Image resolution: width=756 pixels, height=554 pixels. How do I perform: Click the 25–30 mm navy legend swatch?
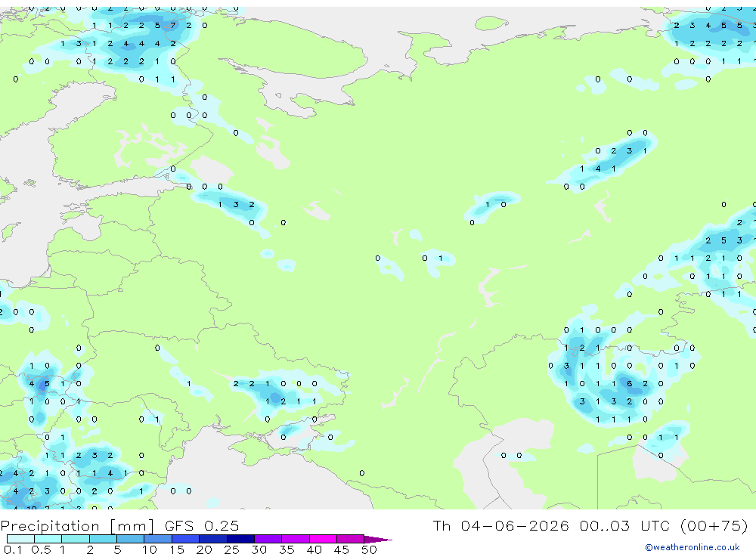pyautogui.click(x=240, y=539)
